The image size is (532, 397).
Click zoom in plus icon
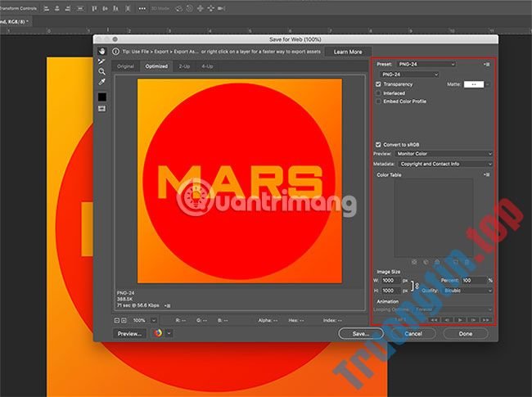tap(124, 320)
